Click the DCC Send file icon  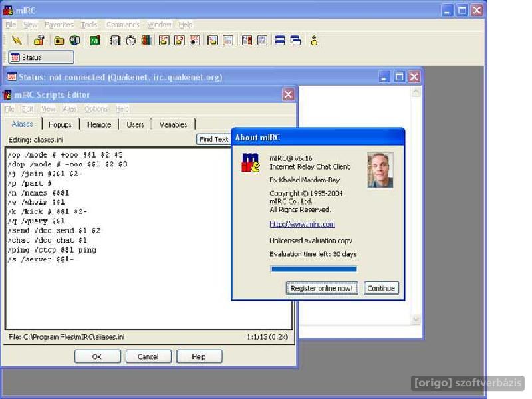(x=164, y=41)
